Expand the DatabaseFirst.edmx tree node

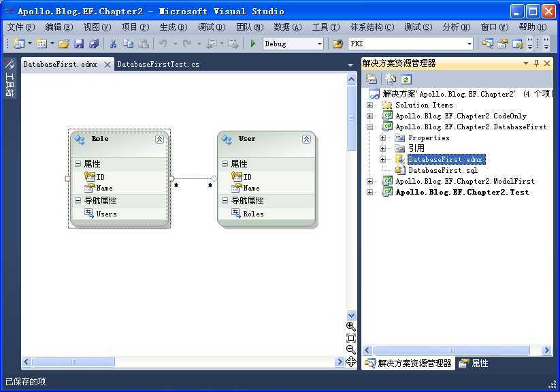pyautogui.click(x=382, y=159)
